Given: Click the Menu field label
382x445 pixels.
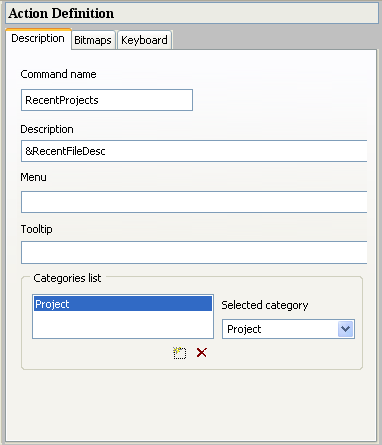Looking at the screenshot, I should 33,177.
